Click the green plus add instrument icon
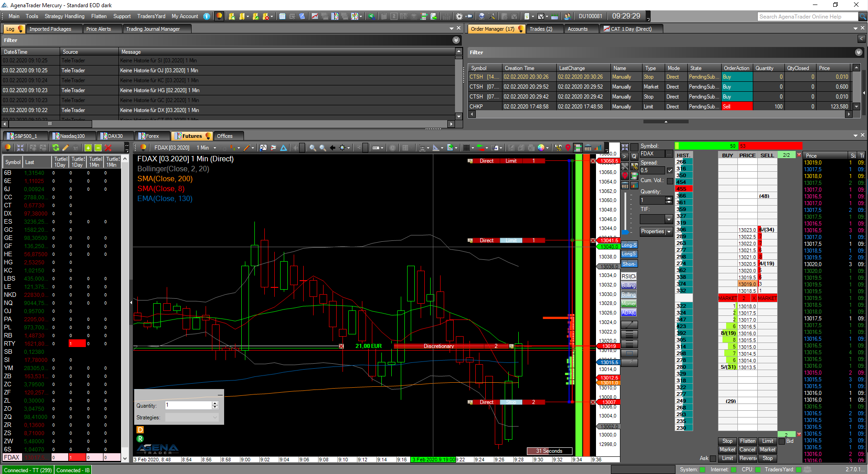The image size is (868, 474). [88, 148]
